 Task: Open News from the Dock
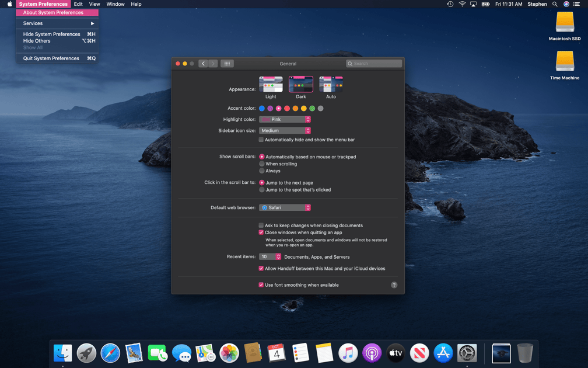click(x=419, y=353)
